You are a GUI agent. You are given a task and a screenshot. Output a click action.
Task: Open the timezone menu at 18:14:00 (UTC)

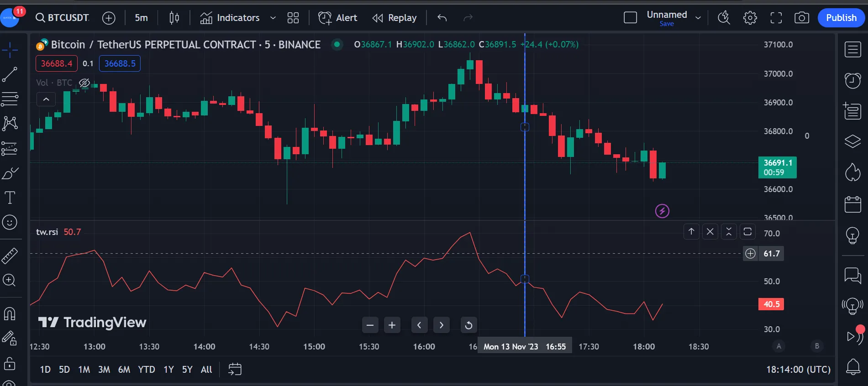tap(798, 370)
